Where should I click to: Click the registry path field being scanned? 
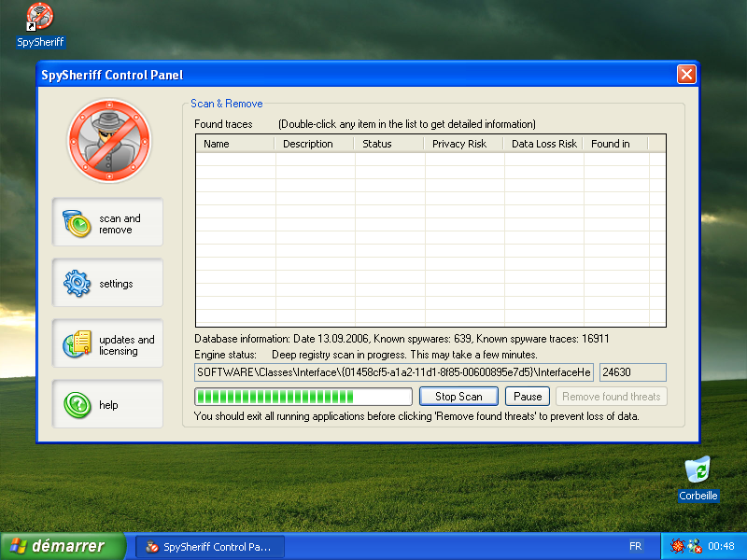click(394, 372)
